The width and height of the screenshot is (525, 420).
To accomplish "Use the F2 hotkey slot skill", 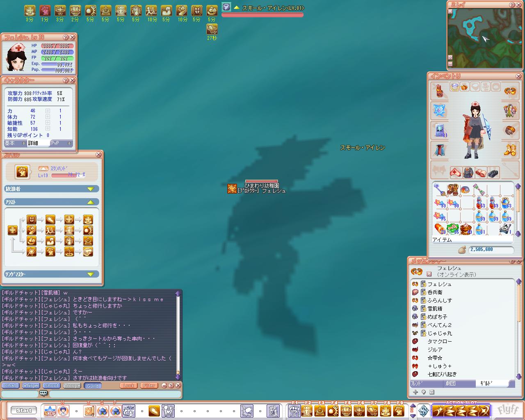I will [307, 411].
